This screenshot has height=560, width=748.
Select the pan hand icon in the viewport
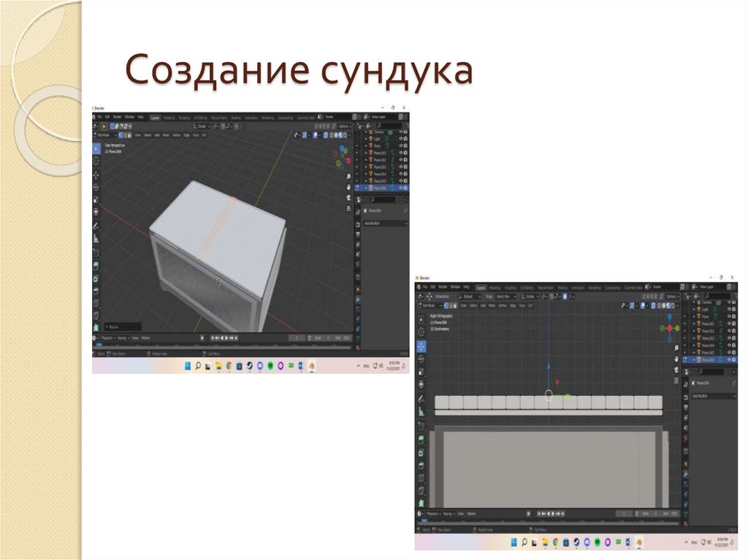[x=348, y=188]
